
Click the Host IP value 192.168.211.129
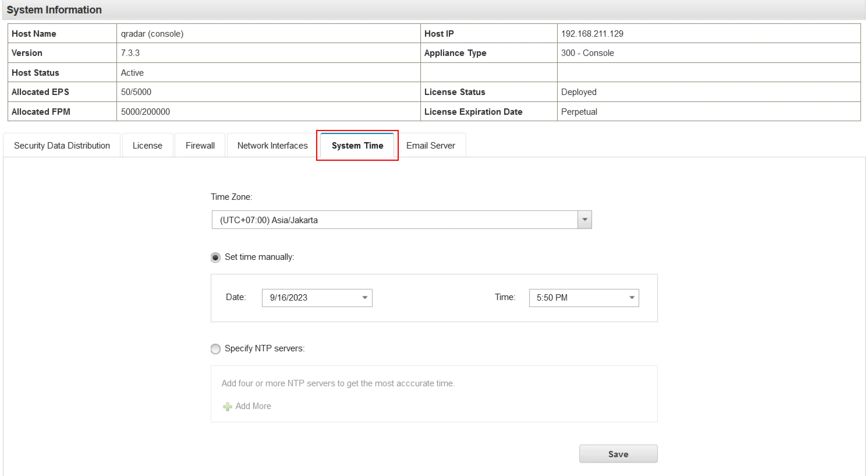coord(592,34)
